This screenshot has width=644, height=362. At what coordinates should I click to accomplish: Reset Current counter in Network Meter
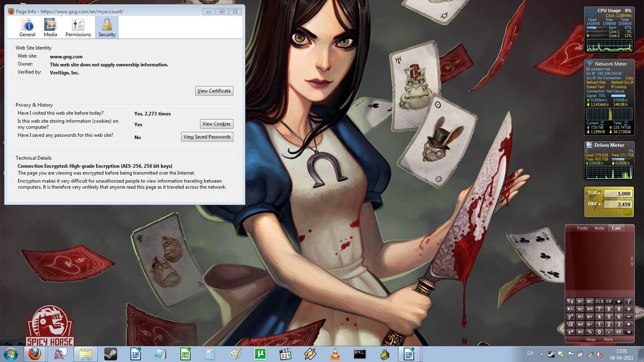pyautogui.click(x=602, y=123)
